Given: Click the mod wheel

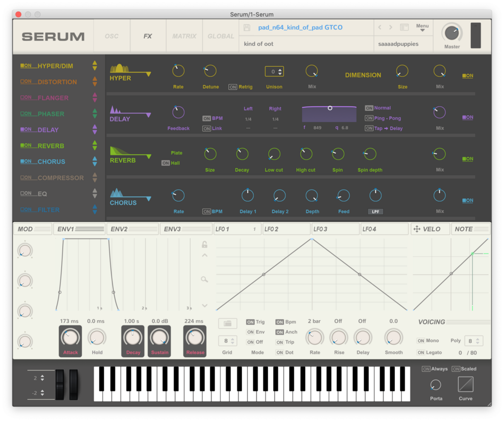Looking at the screenshot, I should click(74, 385).
